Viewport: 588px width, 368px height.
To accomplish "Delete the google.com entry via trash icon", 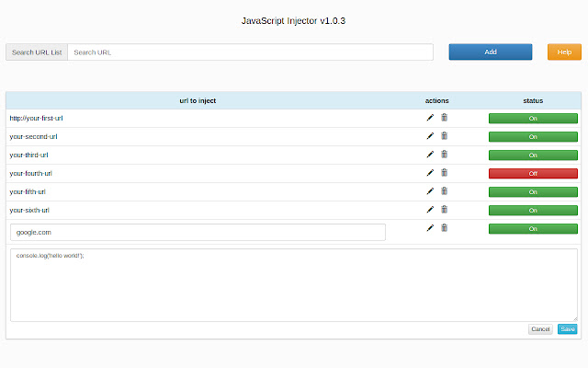I will pos(444,228).
